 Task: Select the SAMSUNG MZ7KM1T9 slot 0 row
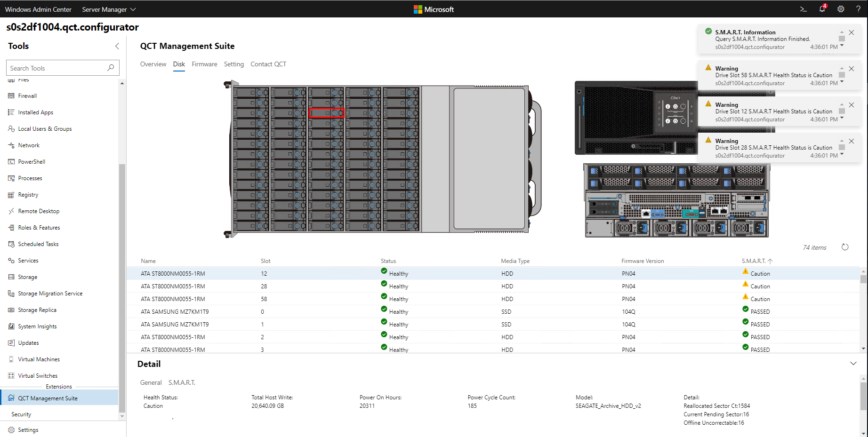coord(493,312)
